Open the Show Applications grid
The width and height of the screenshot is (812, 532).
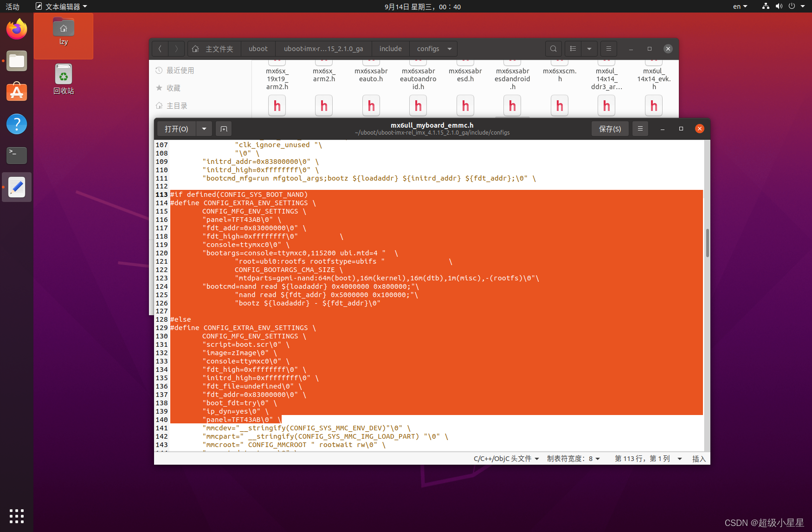(x=16, y=516)
